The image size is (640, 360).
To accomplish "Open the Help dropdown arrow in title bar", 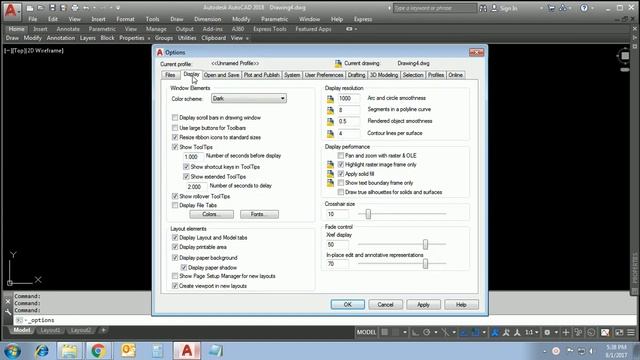I will point(593,8).
